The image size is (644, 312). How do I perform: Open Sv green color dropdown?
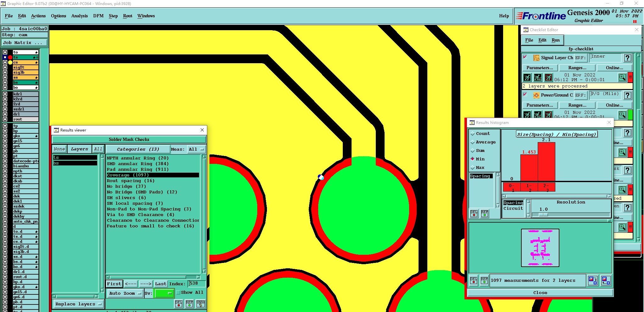pyautogui.click(x=164, y=293)
